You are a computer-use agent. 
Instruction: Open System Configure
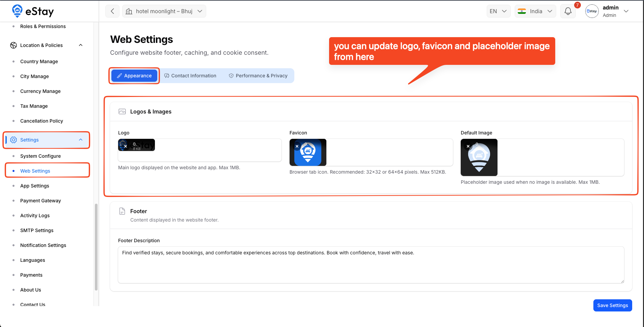click(41, 156)
